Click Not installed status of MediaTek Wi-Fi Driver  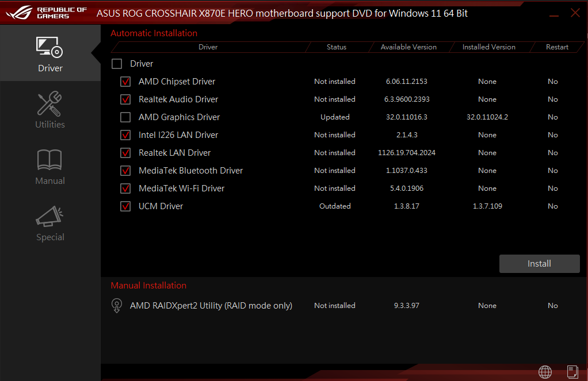334,188
